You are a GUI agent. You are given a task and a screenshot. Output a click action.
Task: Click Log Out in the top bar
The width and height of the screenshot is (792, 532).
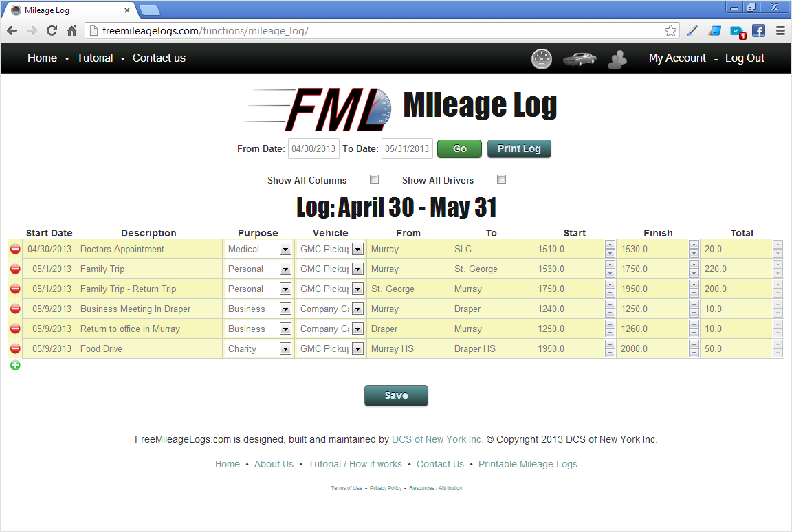pyautogui.click(x=745, y=58)
